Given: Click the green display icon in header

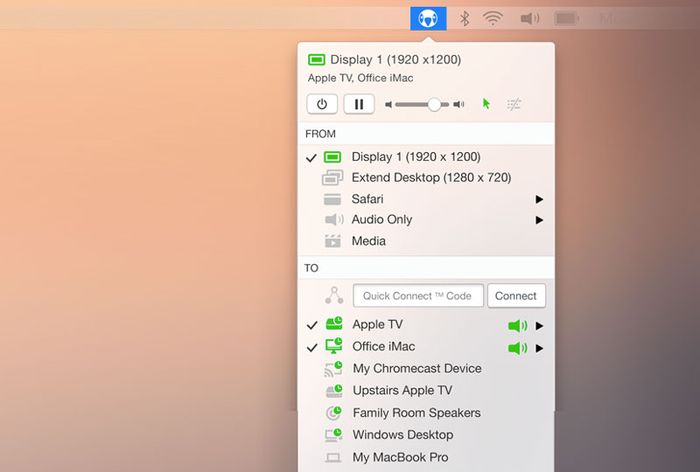Looking at the screenshot, I should pyautogui.click(x=317, y=59).
